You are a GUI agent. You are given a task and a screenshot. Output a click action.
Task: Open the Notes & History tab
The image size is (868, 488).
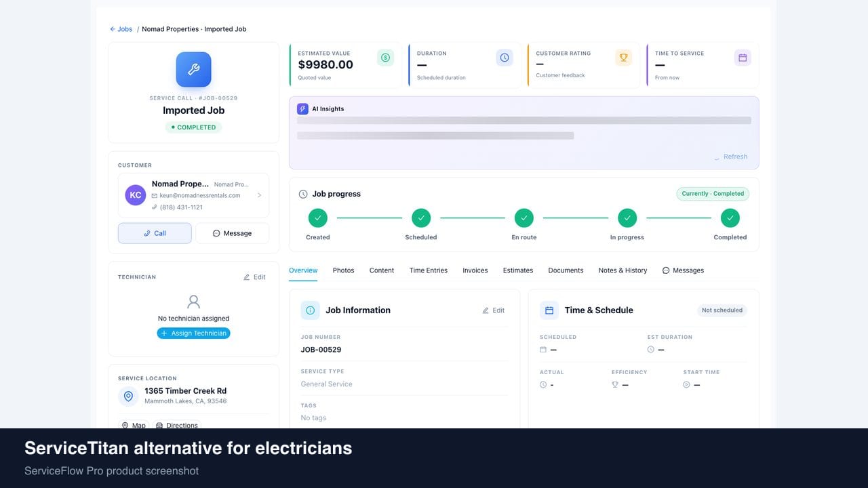tap(623, 270)
